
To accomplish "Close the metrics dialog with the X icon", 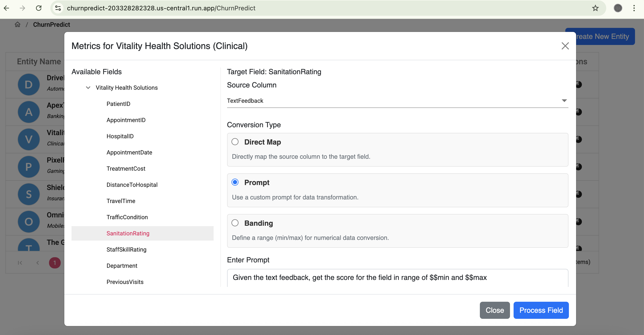I will (565, 46).
